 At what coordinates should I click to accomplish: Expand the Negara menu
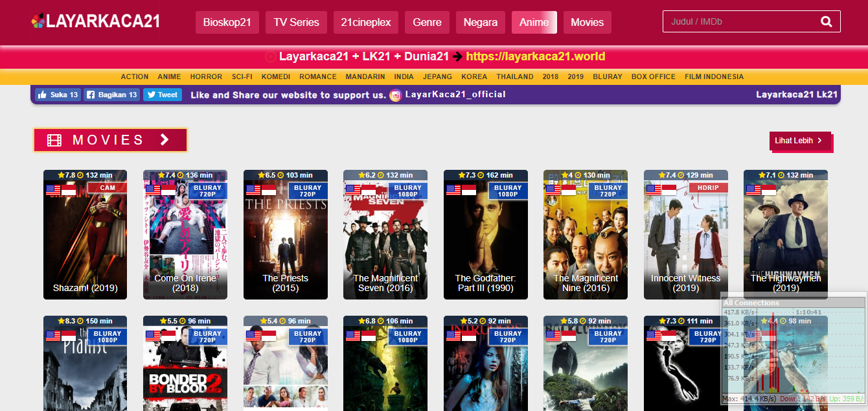(481, 22)
